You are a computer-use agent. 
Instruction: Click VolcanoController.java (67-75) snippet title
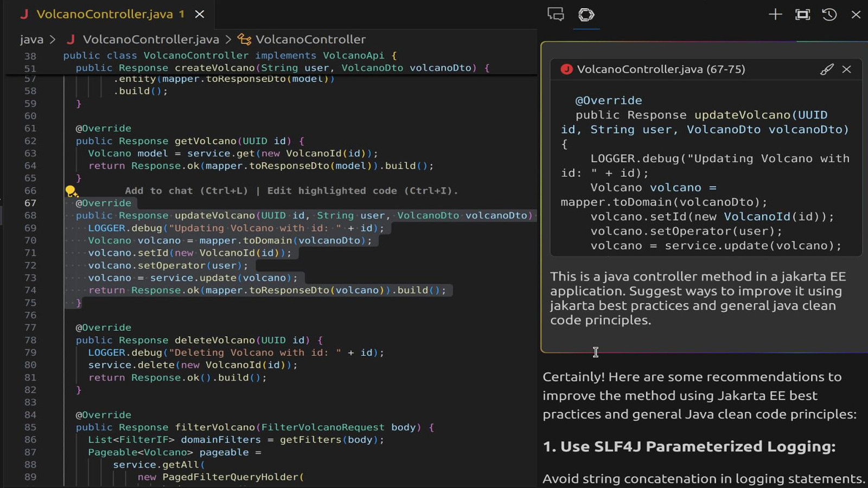[661, 69]
